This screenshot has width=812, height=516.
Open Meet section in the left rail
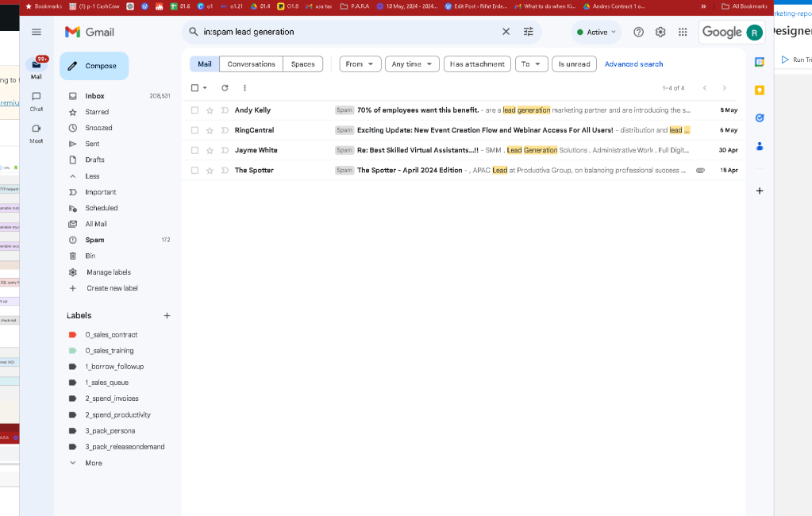(37, 133)
